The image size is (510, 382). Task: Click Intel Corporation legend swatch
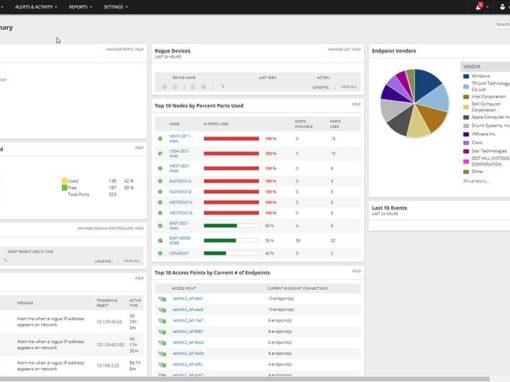(466, 97)
